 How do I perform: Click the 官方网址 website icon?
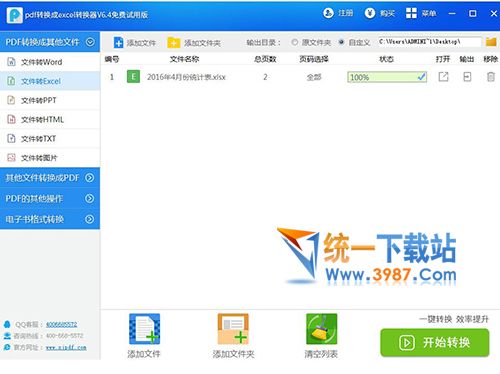pos(7,347)
